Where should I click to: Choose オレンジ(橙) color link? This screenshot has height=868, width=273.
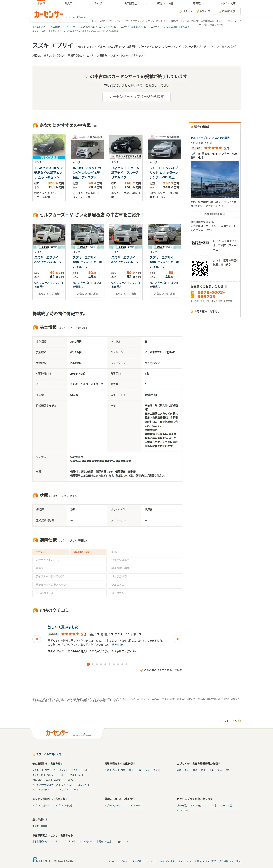coord(211,805)
